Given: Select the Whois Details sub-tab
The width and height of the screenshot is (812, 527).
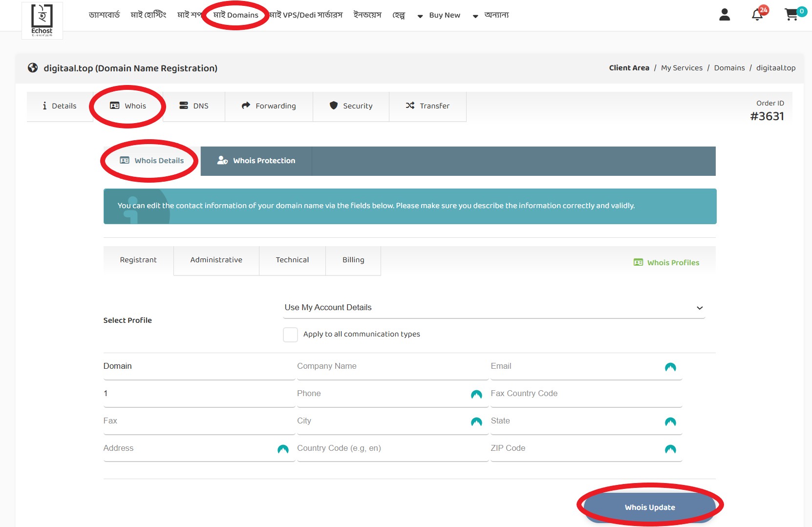Looking at the screenshot, I should (x=152, y=161).
